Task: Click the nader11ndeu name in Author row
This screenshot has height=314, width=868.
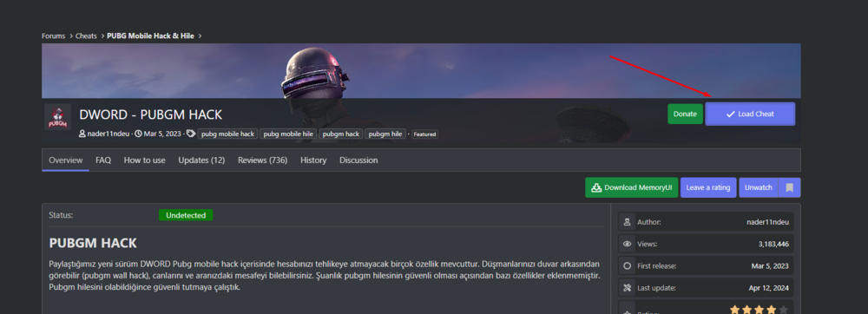Action: [768, 222]
